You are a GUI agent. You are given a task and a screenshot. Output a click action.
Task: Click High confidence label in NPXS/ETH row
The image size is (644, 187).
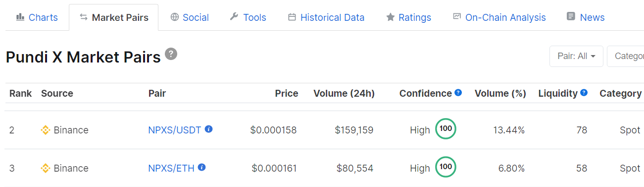tap(420, 168)
